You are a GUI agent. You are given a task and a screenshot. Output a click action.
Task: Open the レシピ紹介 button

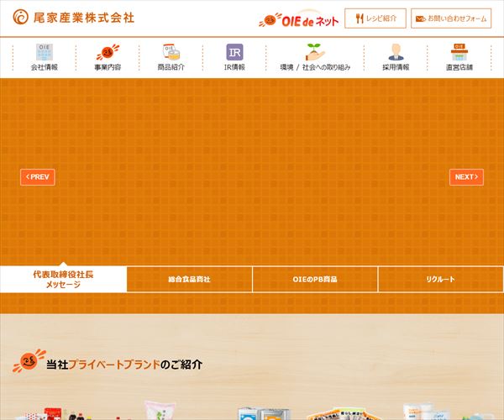click(375, 18)
